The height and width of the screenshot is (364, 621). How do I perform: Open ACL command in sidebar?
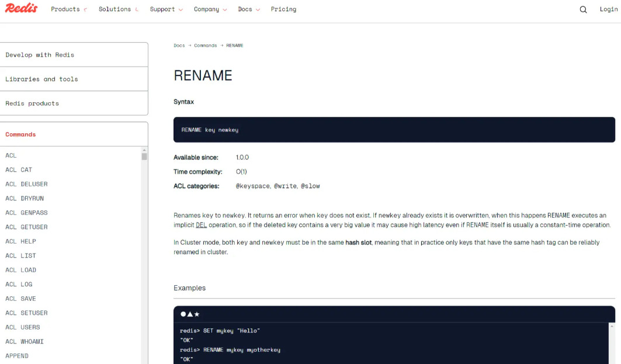click(11, 155)
